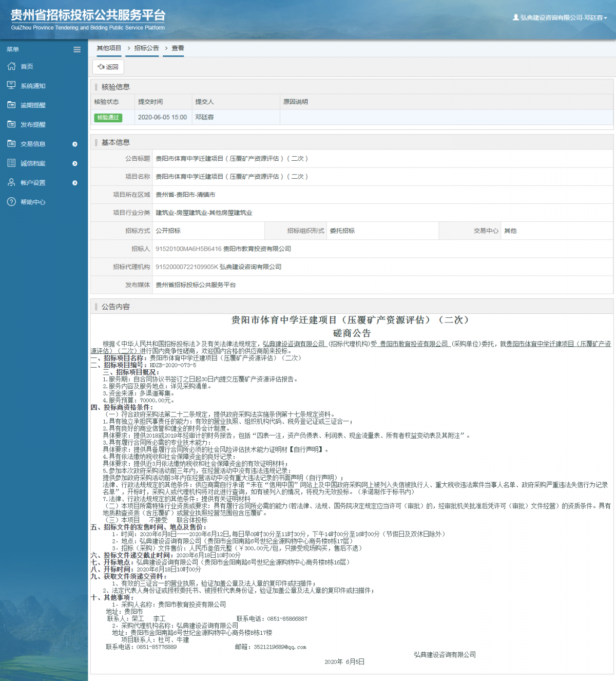Viewport: 616px width, 681px height.
Task: Click the platform title 贵州省招标投标公共服务平台
Action: [88, 15]
